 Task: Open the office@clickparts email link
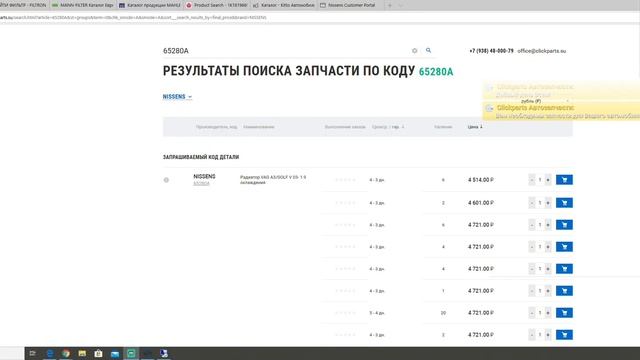[x=542, y=51]
